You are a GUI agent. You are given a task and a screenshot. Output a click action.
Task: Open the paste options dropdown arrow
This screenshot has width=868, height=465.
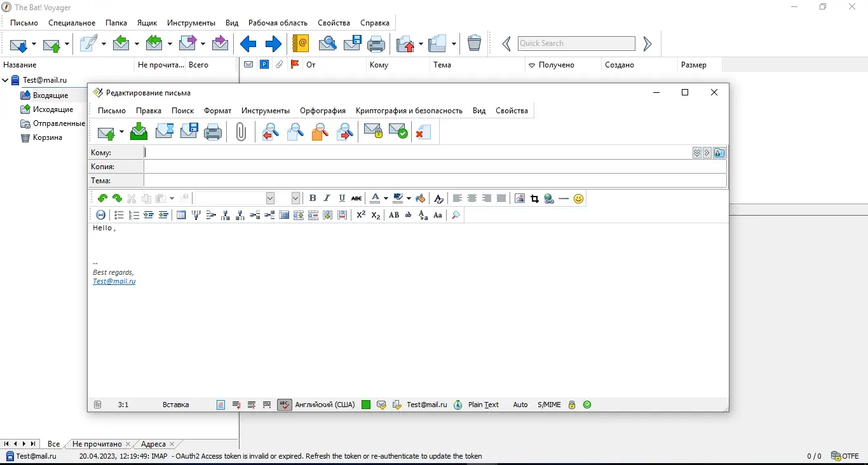coord(172,198)
